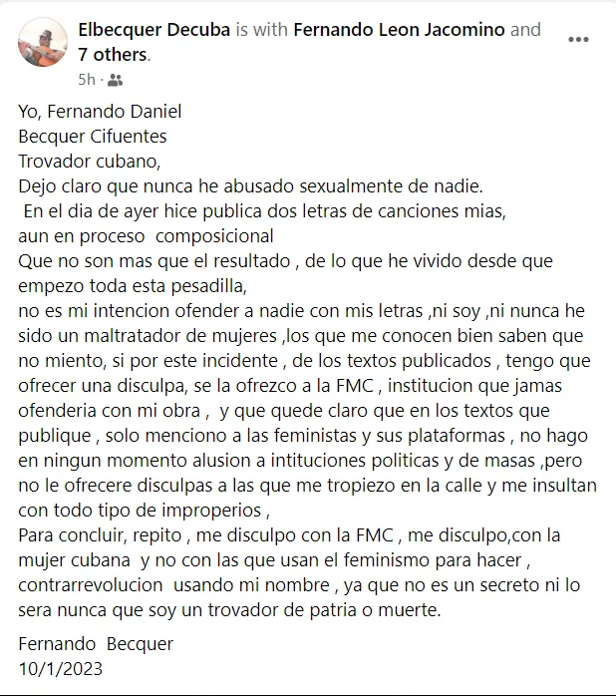Open the three-dot post options menu
This screenshot has height=696, width=616.
[578, 40]
